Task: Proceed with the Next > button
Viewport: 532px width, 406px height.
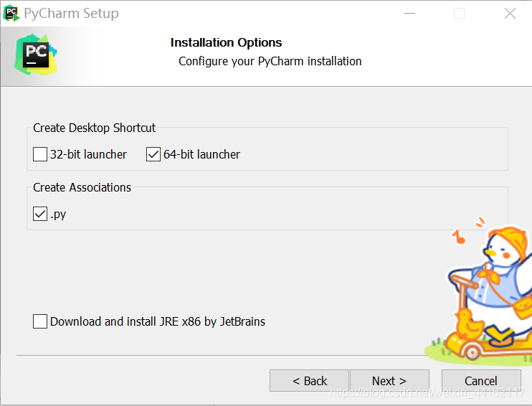Action: click(389, 381)
